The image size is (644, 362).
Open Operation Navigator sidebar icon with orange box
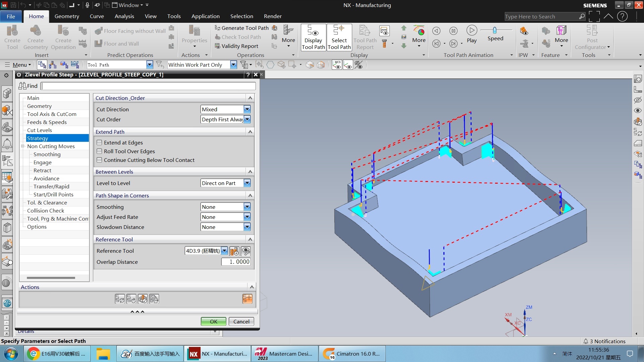(x=7, y=110)
